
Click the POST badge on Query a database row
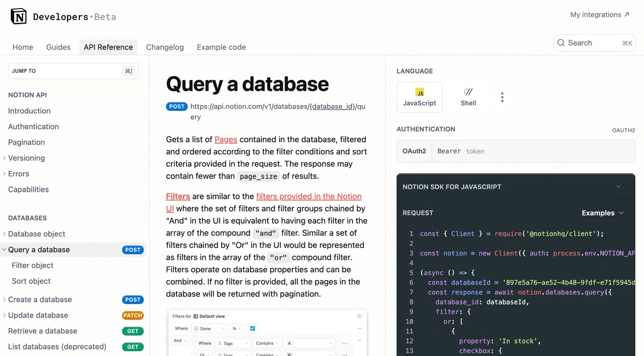point(133,250)
